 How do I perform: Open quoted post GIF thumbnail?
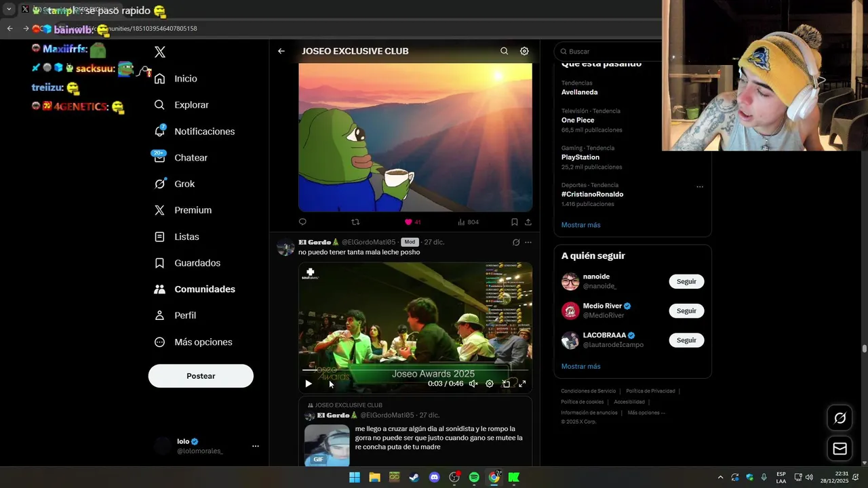(327, 445)
